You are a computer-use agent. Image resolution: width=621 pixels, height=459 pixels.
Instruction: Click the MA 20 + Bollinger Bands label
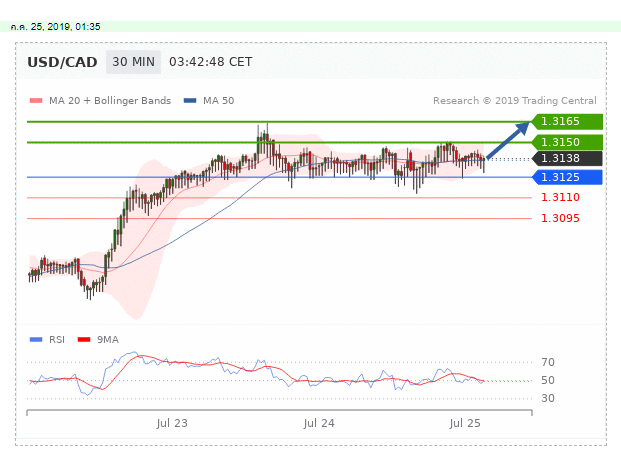(110, 101)
